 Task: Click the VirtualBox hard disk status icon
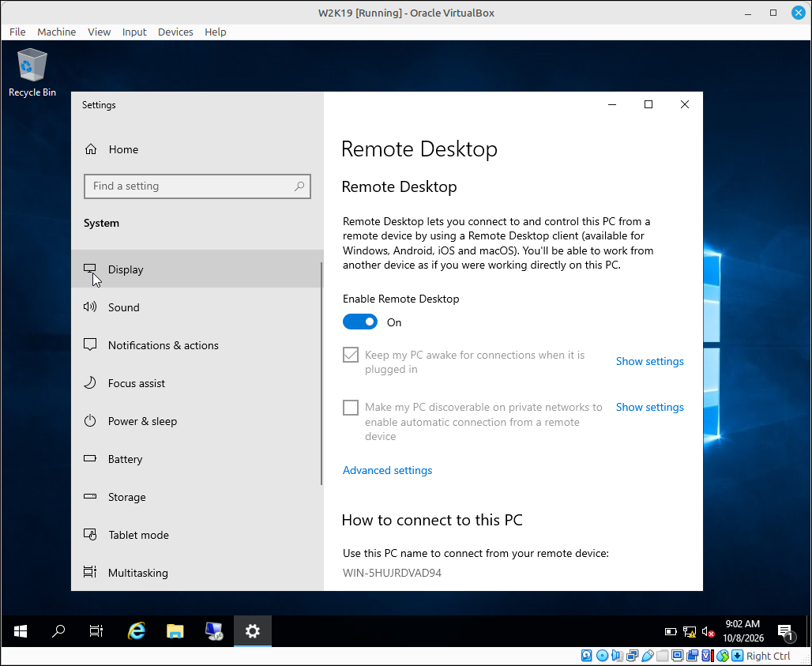(x=587, y=656)
